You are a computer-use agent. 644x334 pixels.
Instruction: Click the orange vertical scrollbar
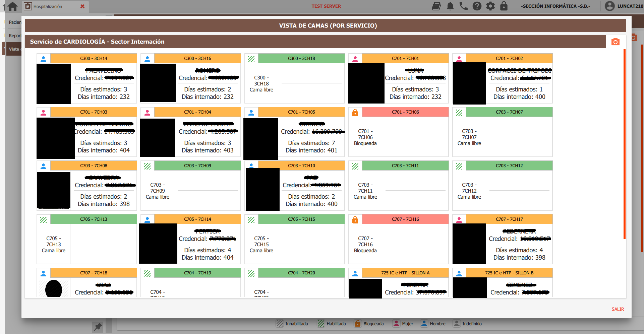tap(625, 144)
